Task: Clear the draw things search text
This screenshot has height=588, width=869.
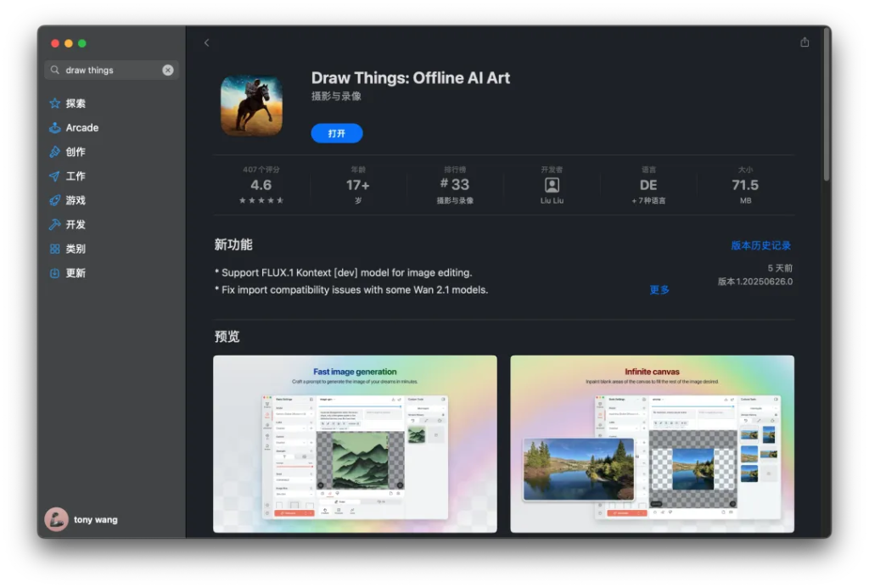Action: click(x=168, y=70)
